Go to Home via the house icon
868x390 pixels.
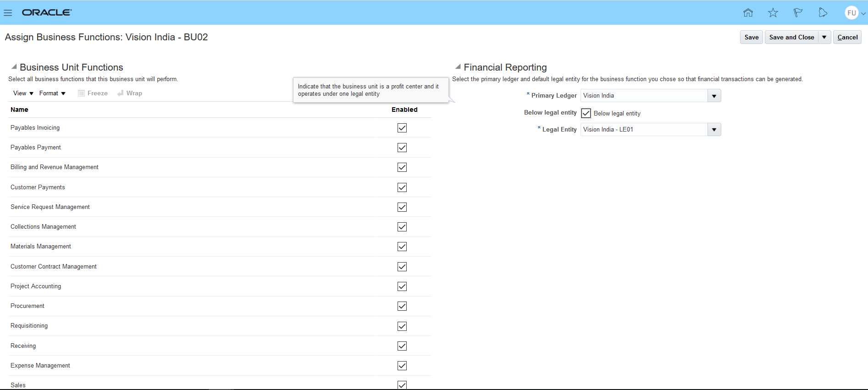coord(748,13)
